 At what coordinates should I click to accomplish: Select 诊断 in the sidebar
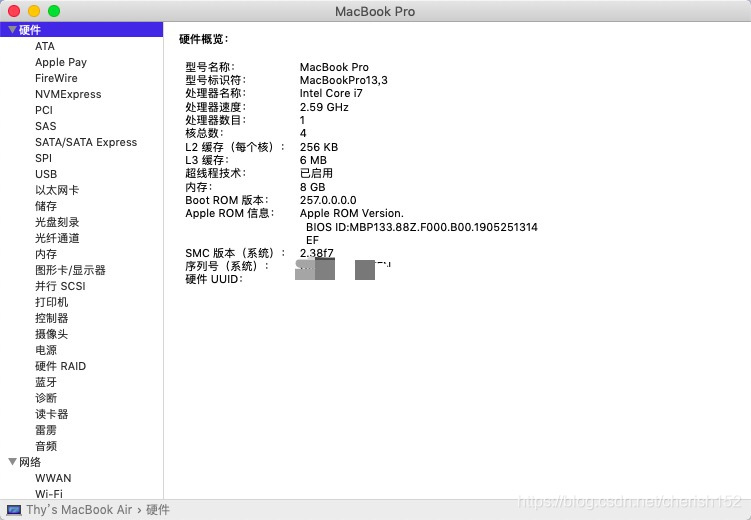coord(46,398)
